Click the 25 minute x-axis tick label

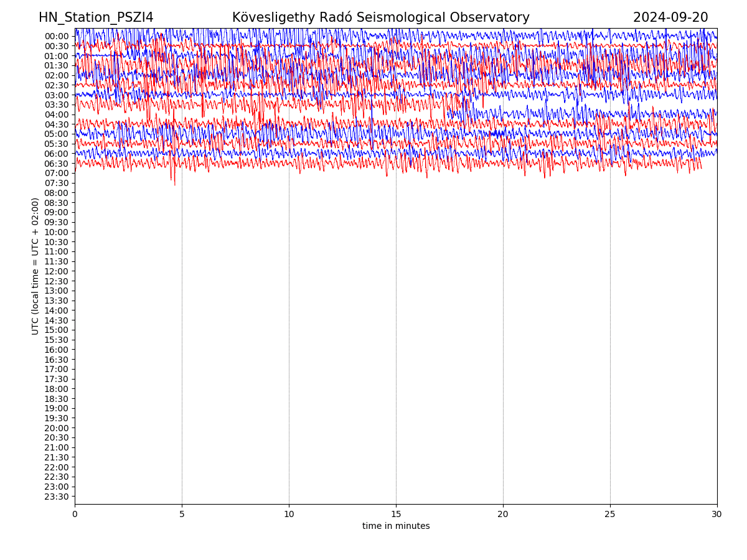(610, 515)
